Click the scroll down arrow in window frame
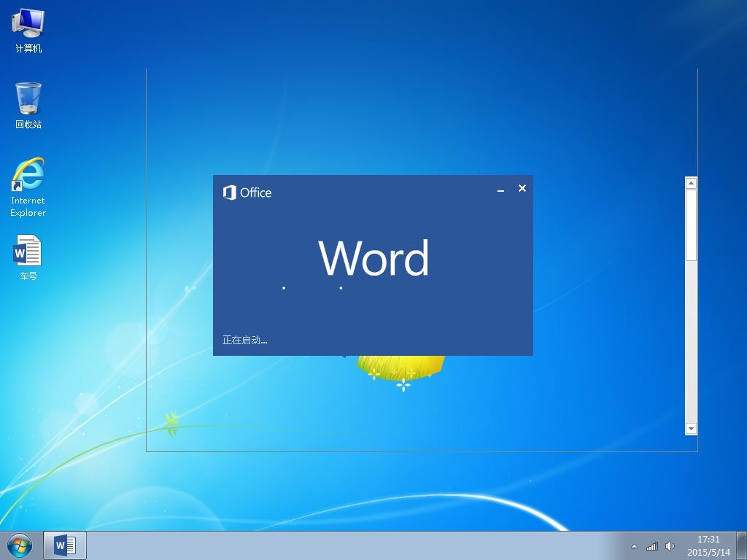 (692, 429)
